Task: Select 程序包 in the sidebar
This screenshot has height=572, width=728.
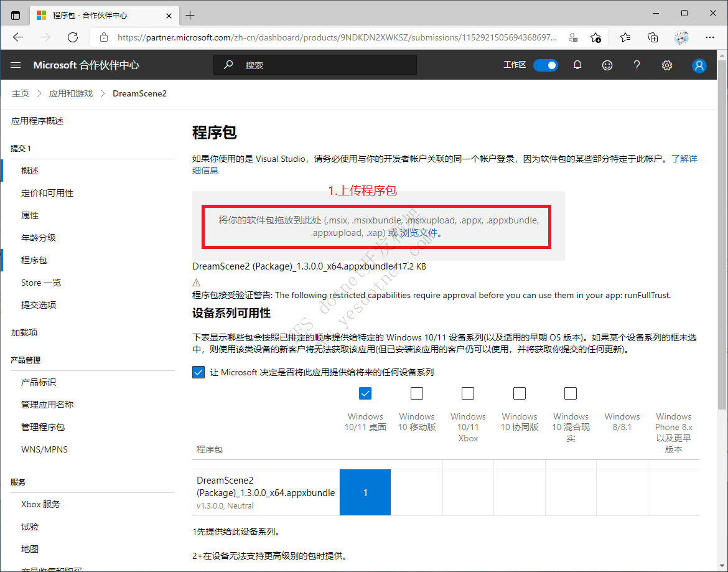Action: coord(34,260)
